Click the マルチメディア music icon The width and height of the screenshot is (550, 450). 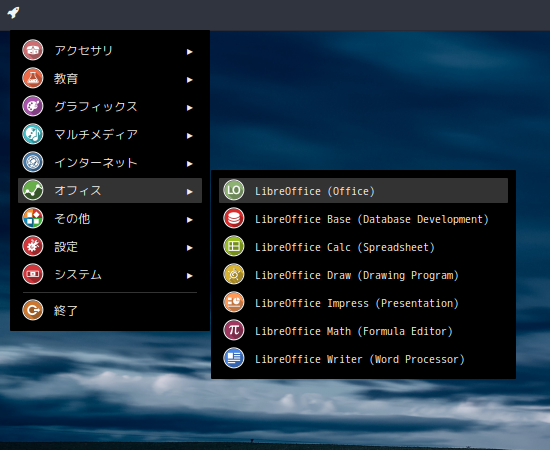click(33, 134)
